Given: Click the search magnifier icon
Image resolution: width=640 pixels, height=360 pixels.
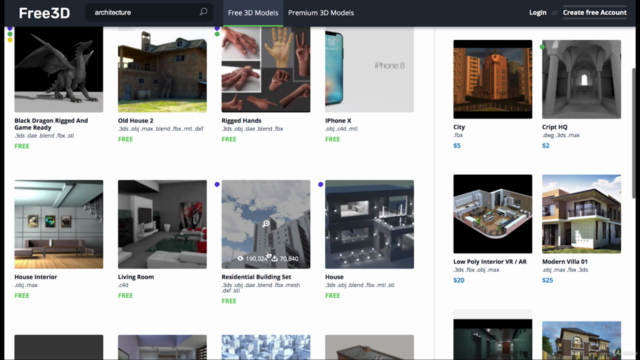Looking at the screenshot, I should (203, 12).
